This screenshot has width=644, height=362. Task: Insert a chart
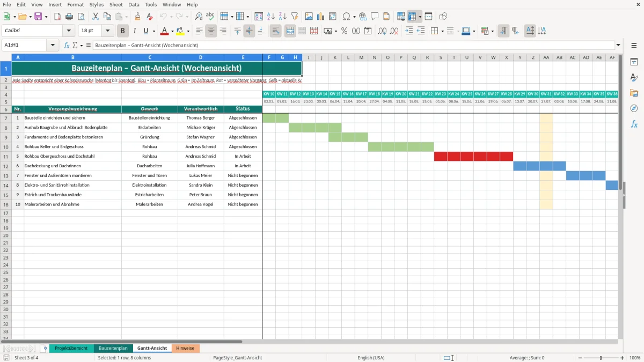pos(321,17)
